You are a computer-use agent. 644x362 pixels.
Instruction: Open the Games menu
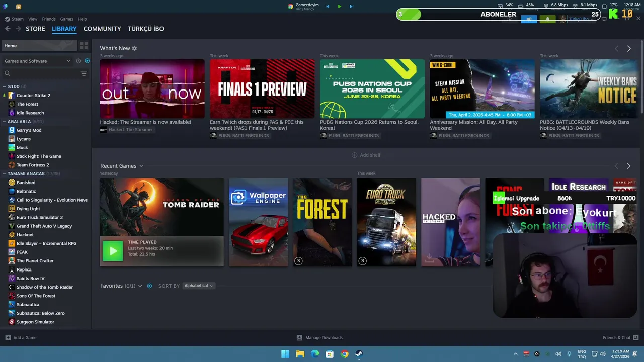pyautogui.click(x=67, y=19)
